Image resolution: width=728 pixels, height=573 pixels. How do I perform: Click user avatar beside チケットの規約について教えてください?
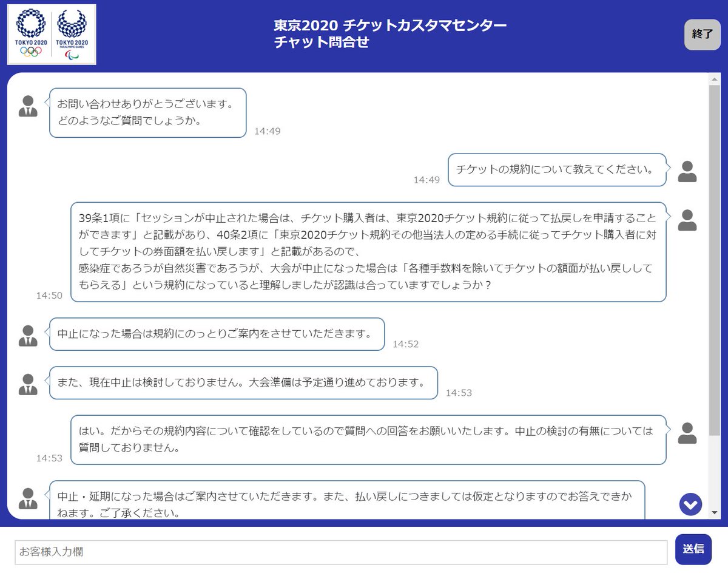coord(687,172)
